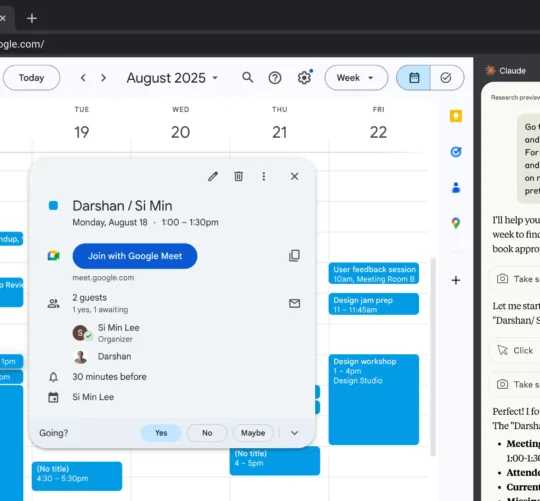The height and width of the screenshot is (501, 540).
Task: Expand RSVP options chevron
Action: tap(294, 433)
